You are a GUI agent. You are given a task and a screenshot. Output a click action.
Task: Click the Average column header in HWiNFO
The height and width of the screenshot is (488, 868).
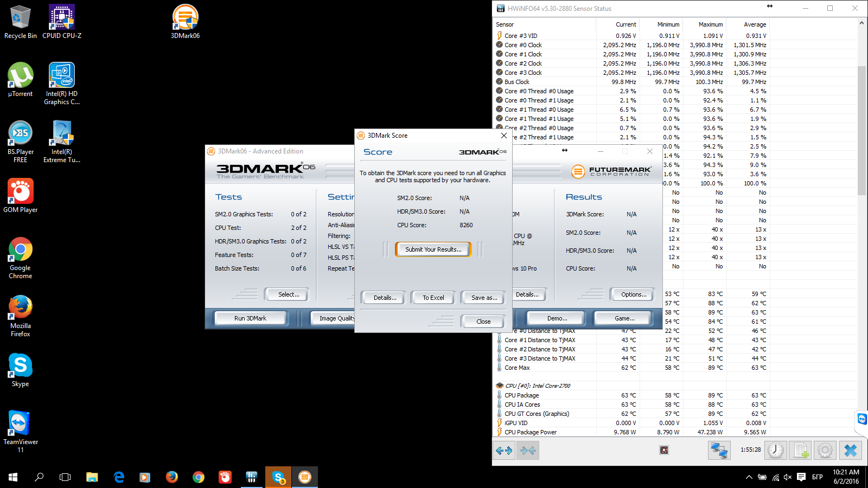tap(748, 24)
